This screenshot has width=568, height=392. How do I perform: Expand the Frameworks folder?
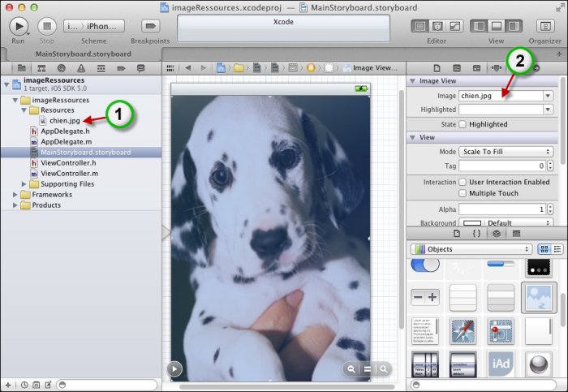click(15, 195)
